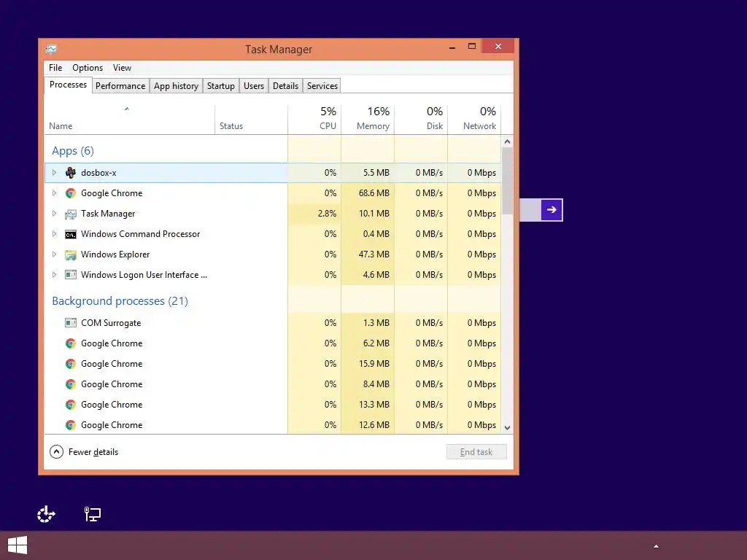Expand the Windows Command Processor group

click(54, 234)
